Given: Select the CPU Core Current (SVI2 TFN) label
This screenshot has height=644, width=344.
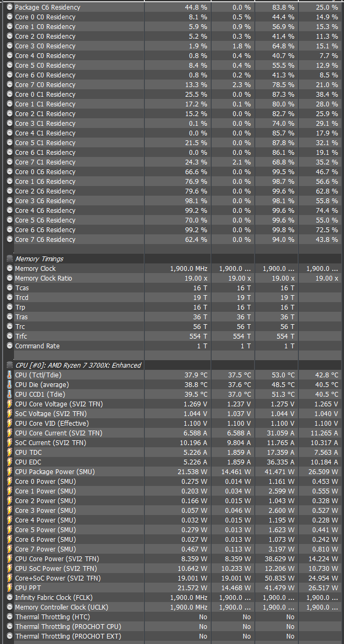Looking at the screenshot, I should (x=59, y=433).
